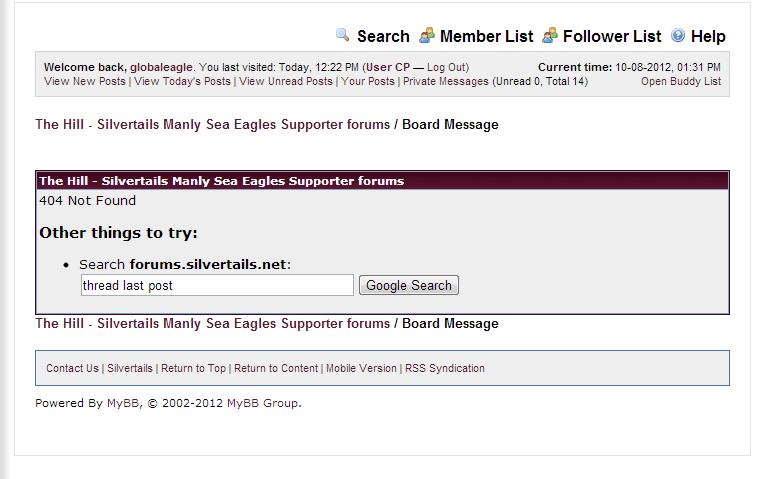The image size is (767, 479).
Task: Click the Google Search button
Action: click(x=408, y=285)
